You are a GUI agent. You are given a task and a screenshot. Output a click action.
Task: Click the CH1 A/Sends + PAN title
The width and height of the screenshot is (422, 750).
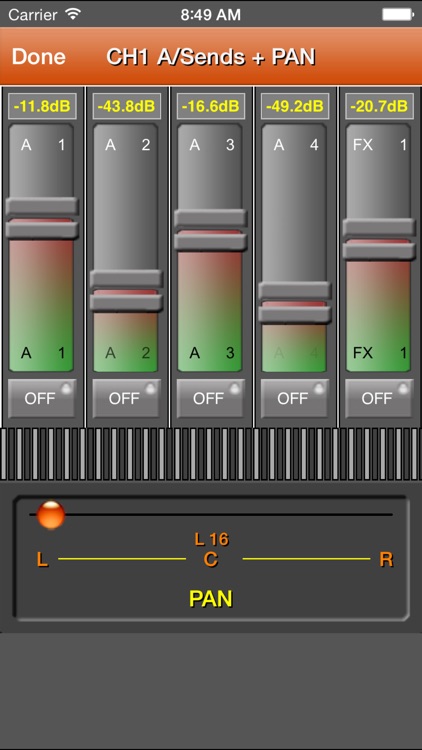(x=211, y=57)
